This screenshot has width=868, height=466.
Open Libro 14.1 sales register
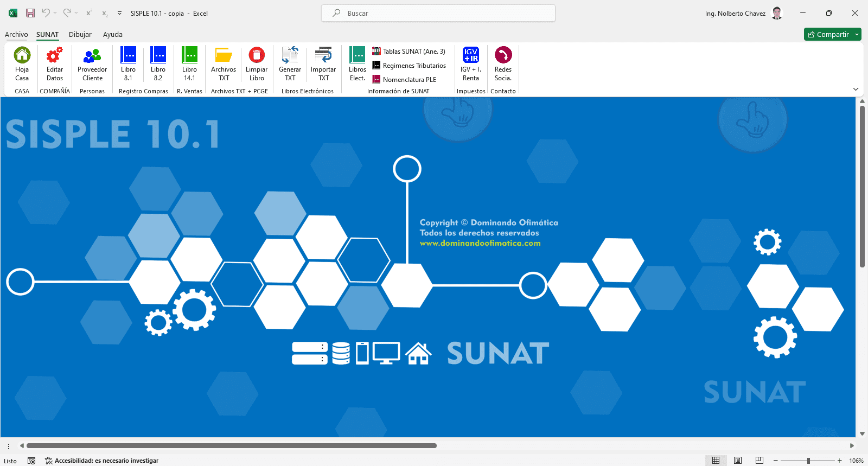(x=189, y=55)
